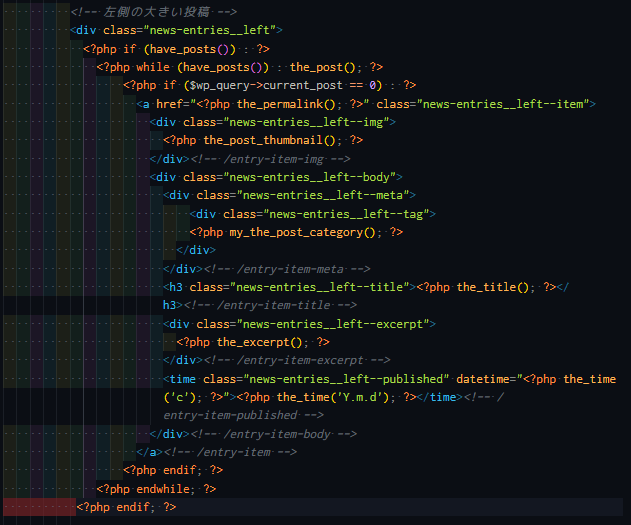
Task: Click the 'if (have_posts())' PHP line
Action: point(176,49)
